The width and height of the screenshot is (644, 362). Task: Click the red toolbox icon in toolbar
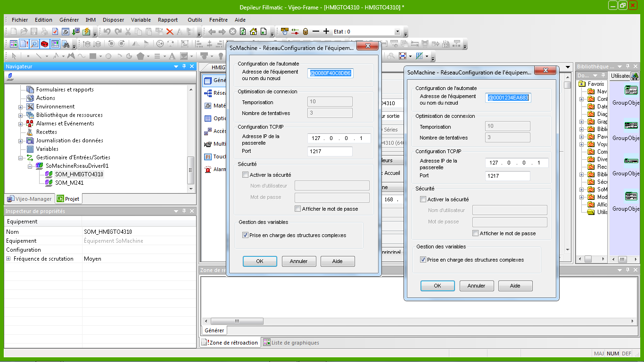point(45,44)
